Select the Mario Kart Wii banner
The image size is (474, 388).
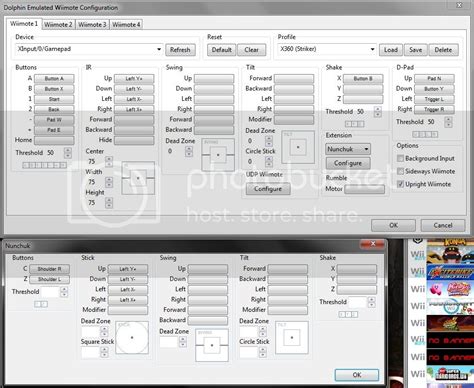coord(450,306)
